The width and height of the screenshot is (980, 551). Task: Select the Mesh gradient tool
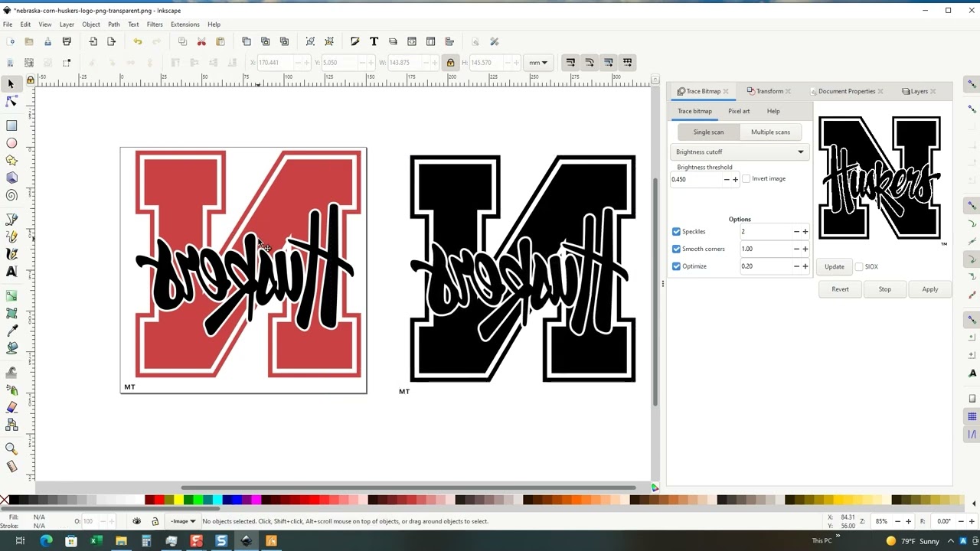pos(11,313)
